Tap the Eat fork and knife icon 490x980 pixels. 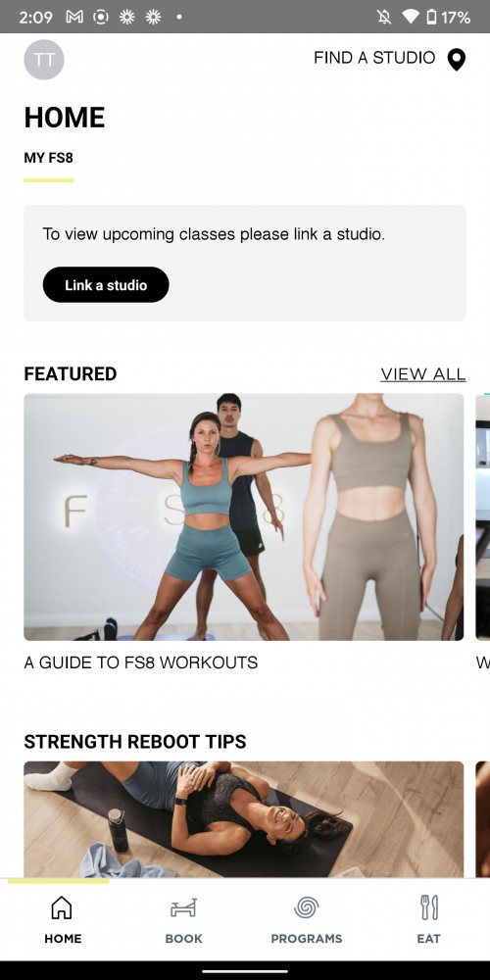(429, 906)
